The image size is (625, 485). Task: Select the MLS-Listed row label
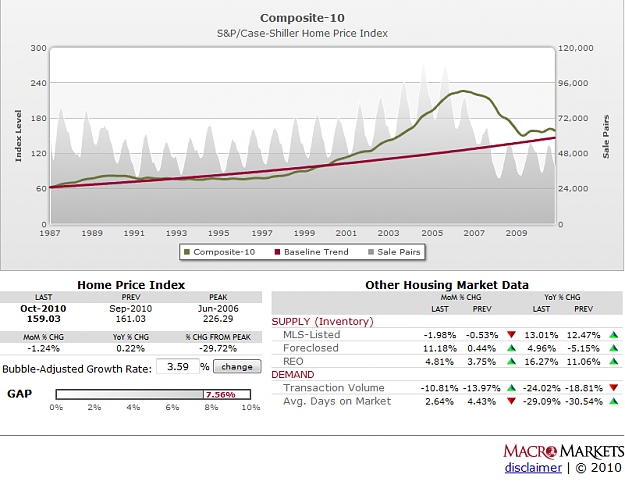[312, 334]
